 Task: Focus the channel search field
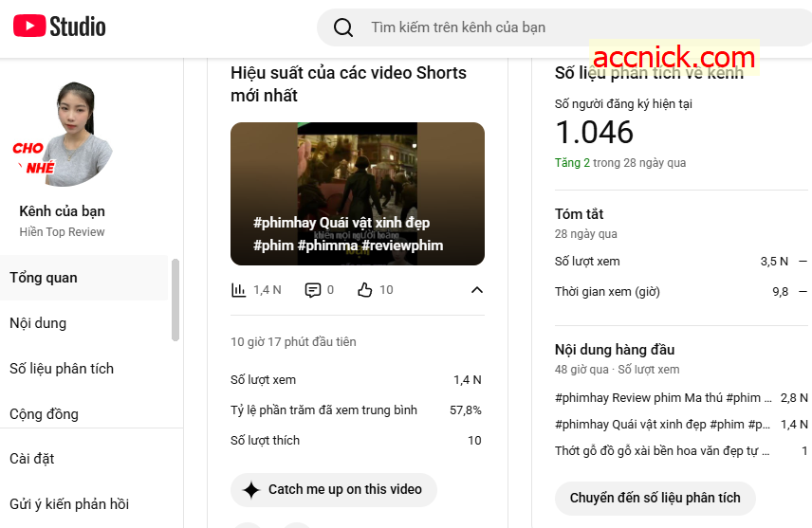coord(564,27)
